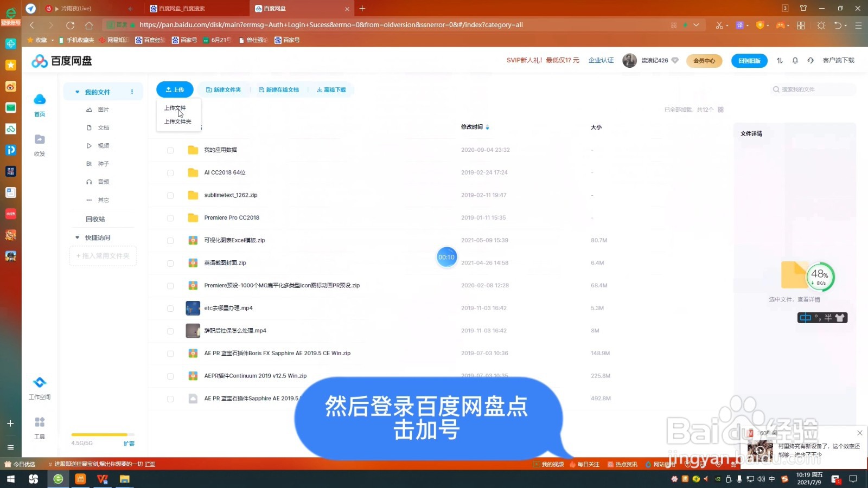Open the 我的应用数据 folder name

point(220,150)
